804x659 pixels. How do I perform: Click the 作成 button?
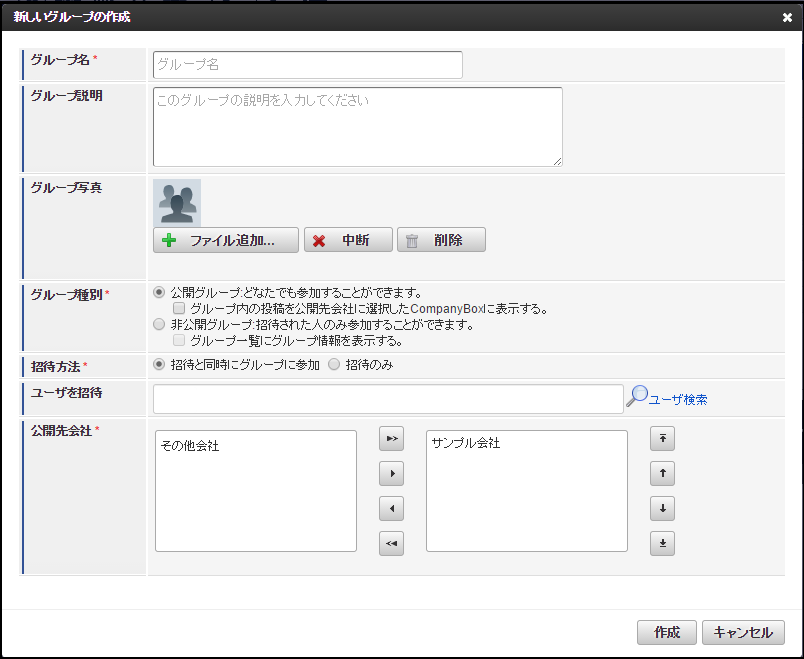pyautogui.click(x=667, y=632)
